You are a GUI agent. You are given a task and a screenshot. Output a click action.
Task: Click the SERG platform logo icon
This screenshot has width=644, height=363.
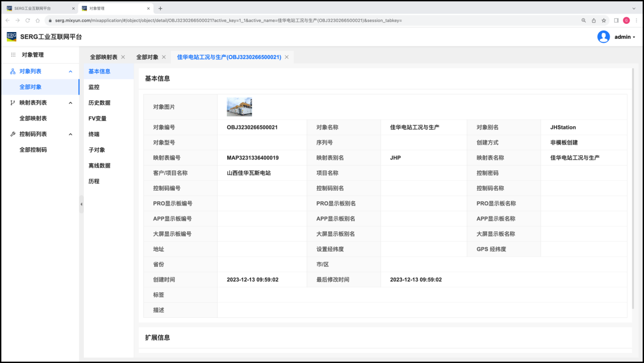[x=11, y=37]
